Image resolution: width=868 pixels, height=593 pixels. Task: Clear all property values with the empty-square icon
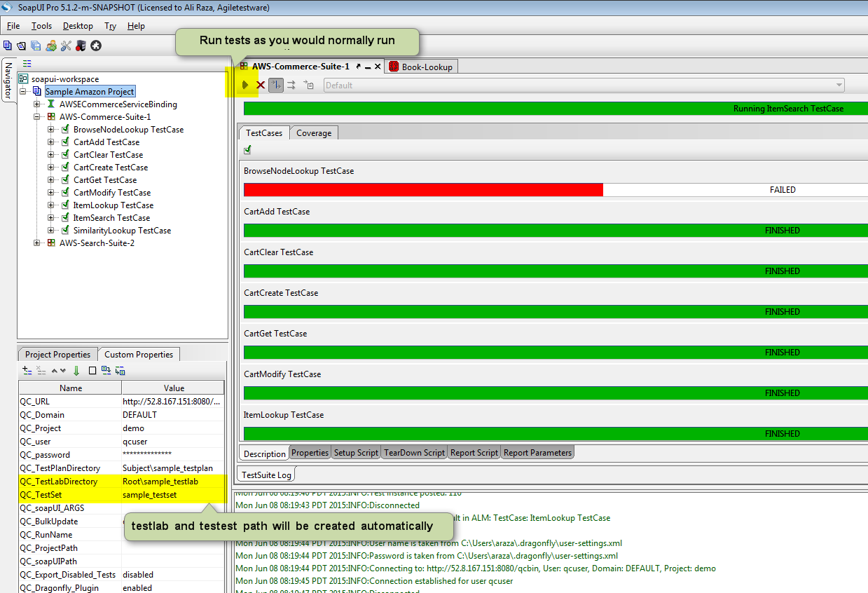pos(92,370)
